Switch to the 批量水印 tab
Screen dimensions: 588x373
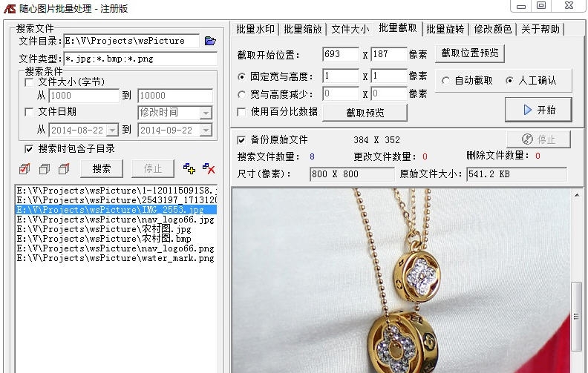255,29
